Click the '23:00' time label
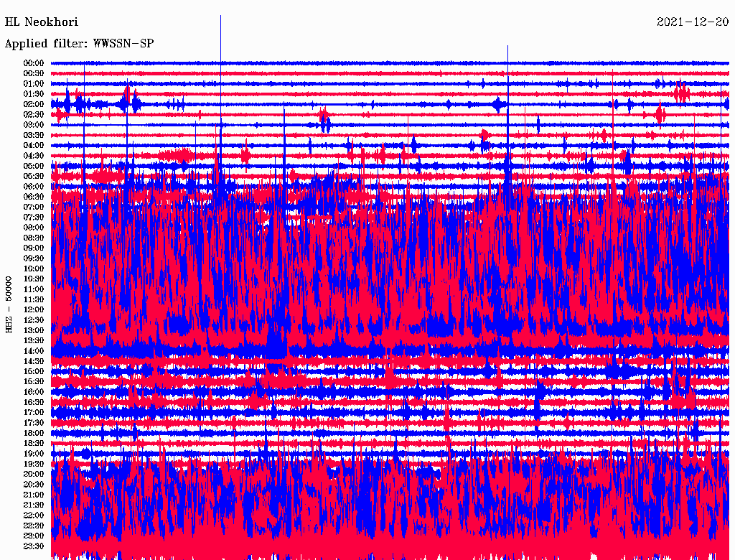The height and width of the screenshot is (560, 735). (34, 536)
